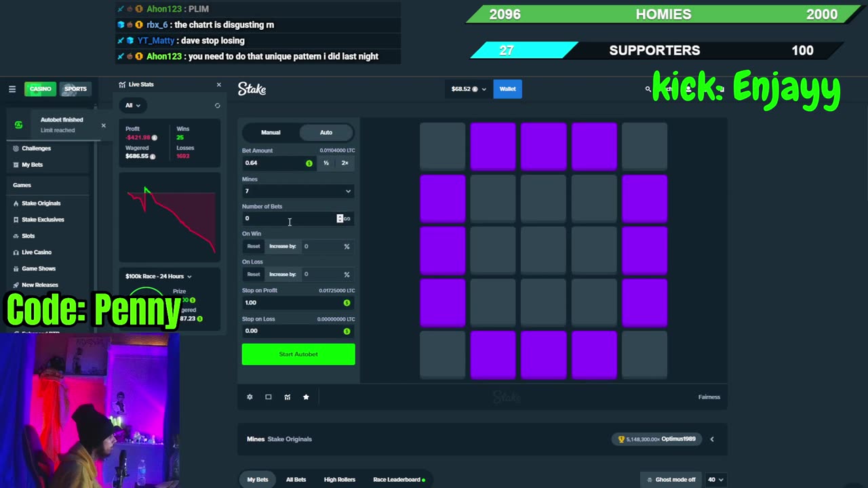Switch to Auto betting mode
The width and height of the screenshot is (868, 488).
[x=326, y=132]
